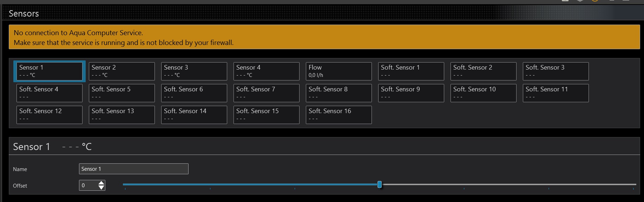The width and height of the screenshot is (644, 202).
Task: Open the Sensor 3 tile
Action: (194, 71)
